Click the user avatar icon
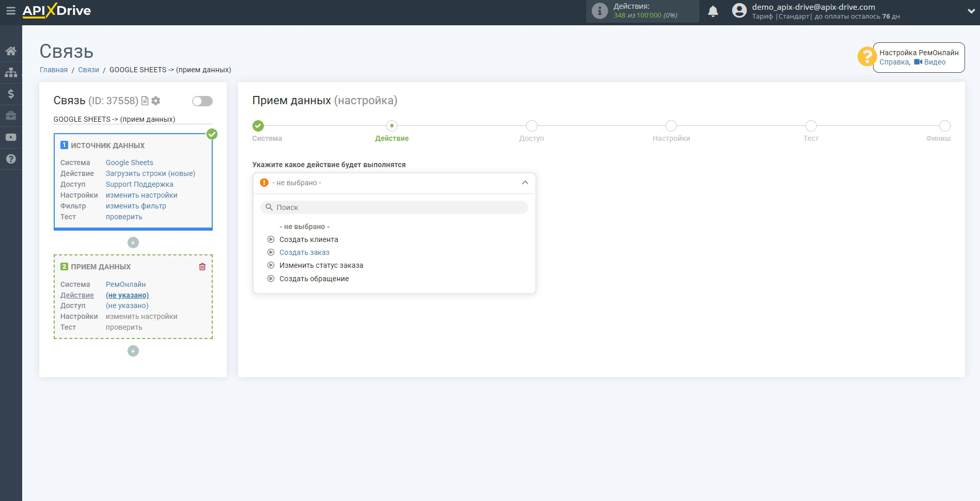 tap(739, 11)
